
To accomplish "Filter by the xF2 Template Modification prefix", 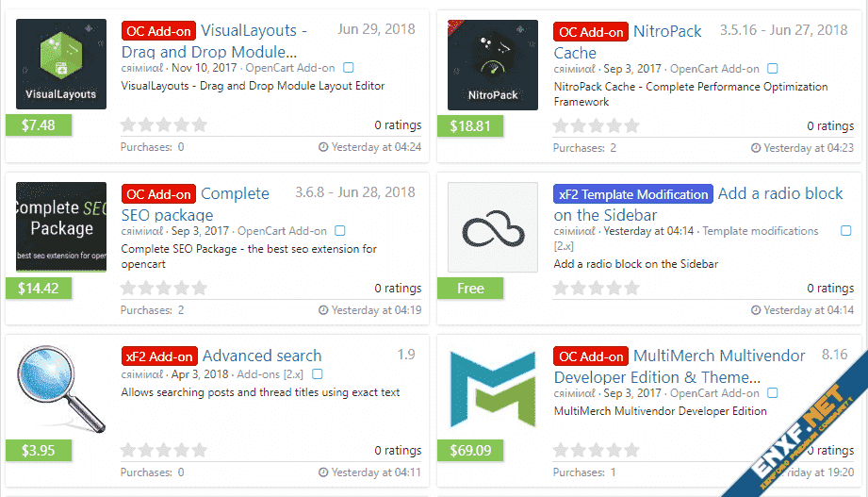I will pos(633,194).
